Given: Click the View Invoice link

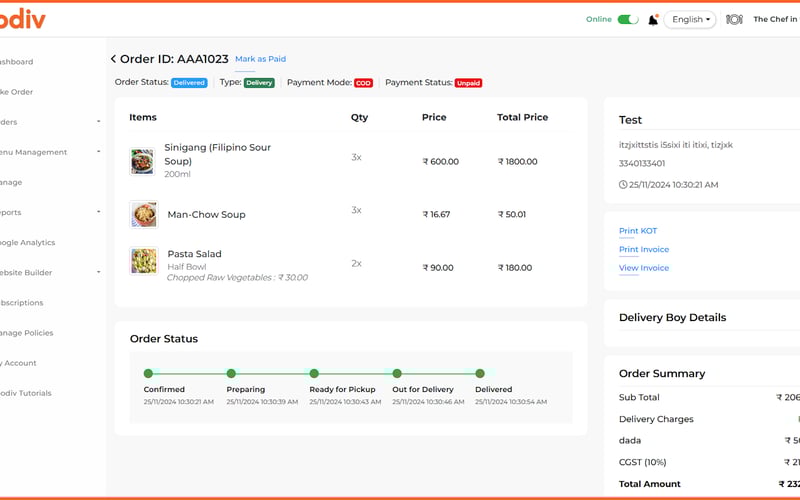Looking at the screenshot, I should pos(644,268).
